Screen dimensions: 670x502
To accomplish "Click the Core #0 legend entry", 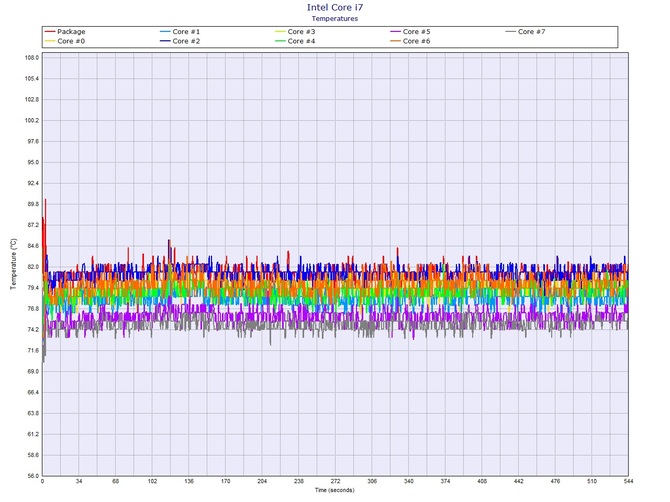I will [65, 41].
